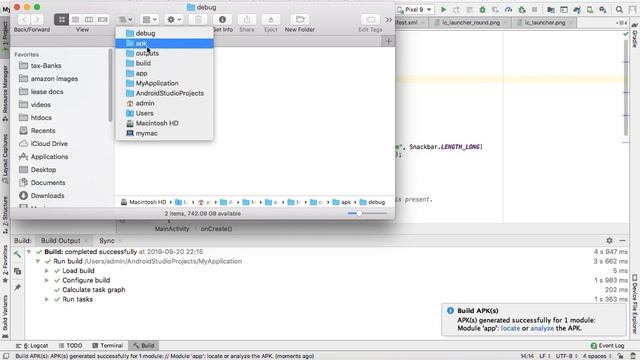
Task: Open Finder group-by arrangement dropdown
Action: point(149,19)
